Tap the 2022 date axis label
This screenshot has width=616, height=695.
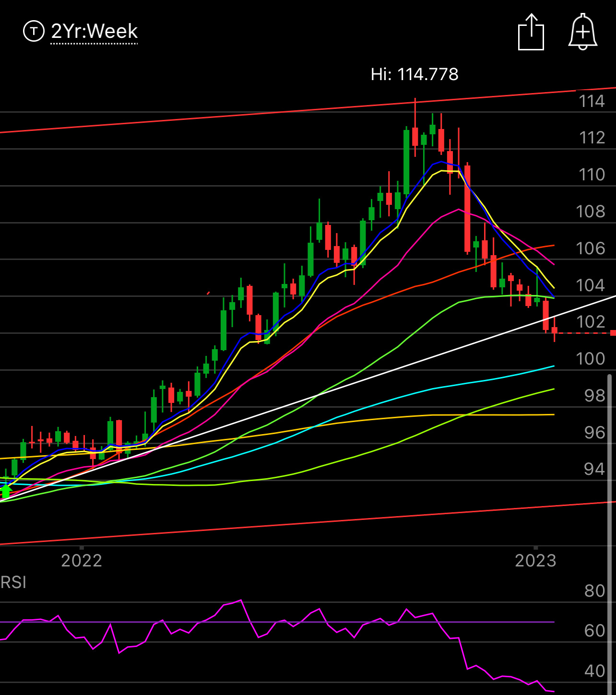pyautogui.click(x=82, y=561)
